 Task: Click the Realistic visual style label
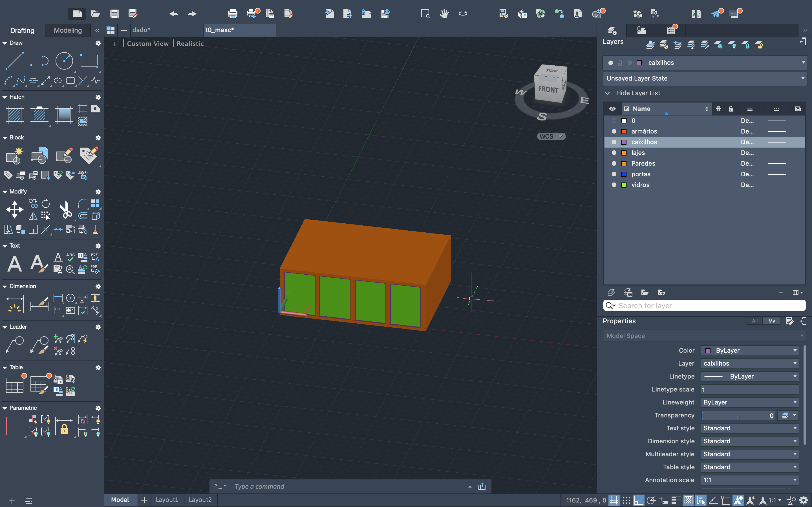190,44
